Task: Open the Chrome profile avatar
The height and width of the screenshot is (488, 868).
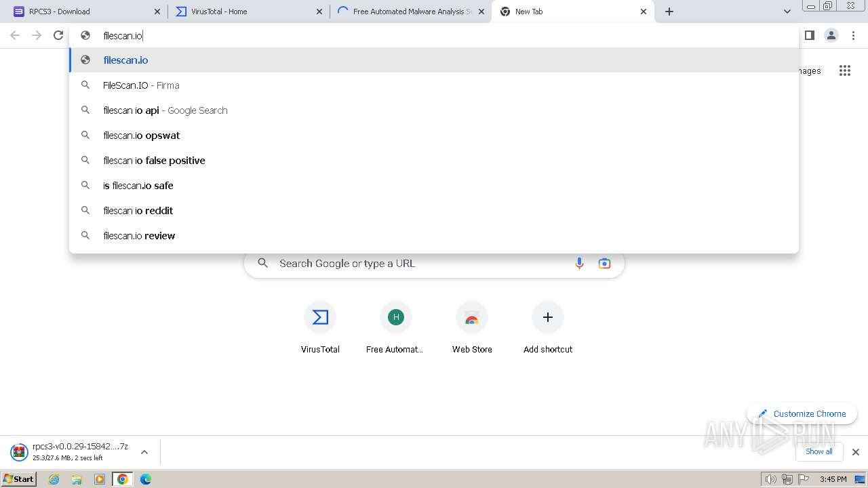Action: coord(831,35)
